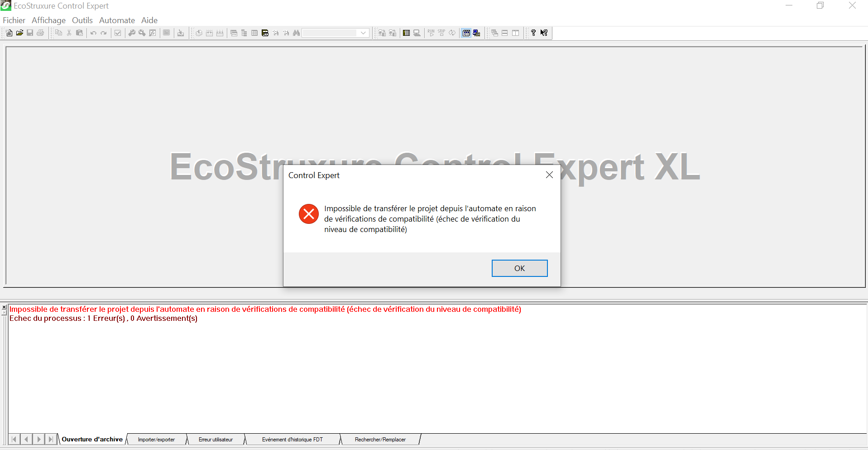Screen dimensions: 868x450
Task: Click inside the toolbar search input field
Action: 330,33
